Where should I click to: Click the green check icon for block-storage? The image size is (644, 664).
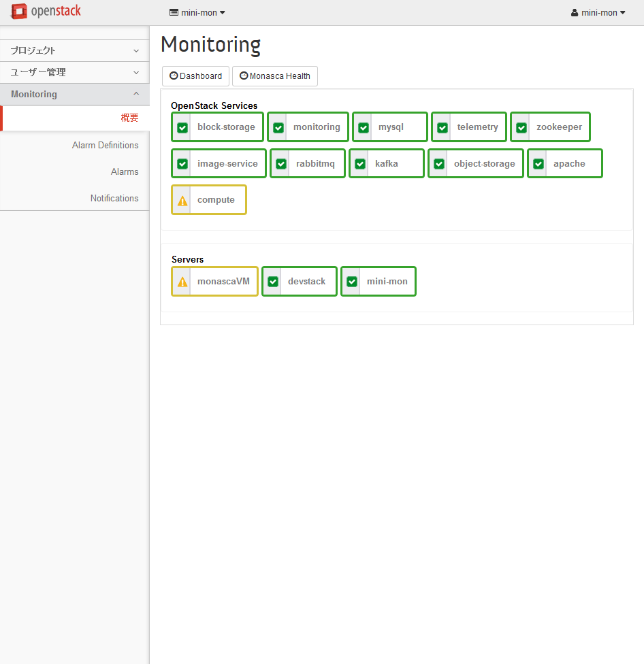[x=182, y=127]
